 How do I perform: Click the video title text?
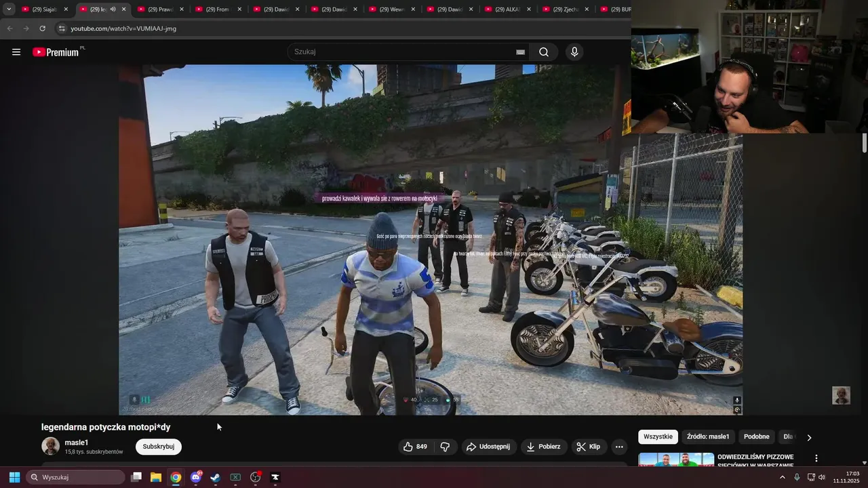pyautogui.click(x=106, y=427)
